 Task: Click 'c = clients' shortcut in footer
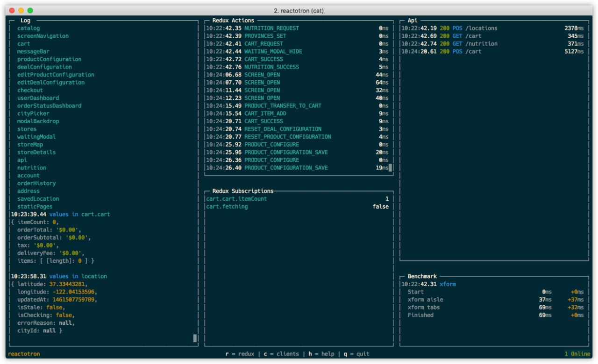[x=281, y=354]
